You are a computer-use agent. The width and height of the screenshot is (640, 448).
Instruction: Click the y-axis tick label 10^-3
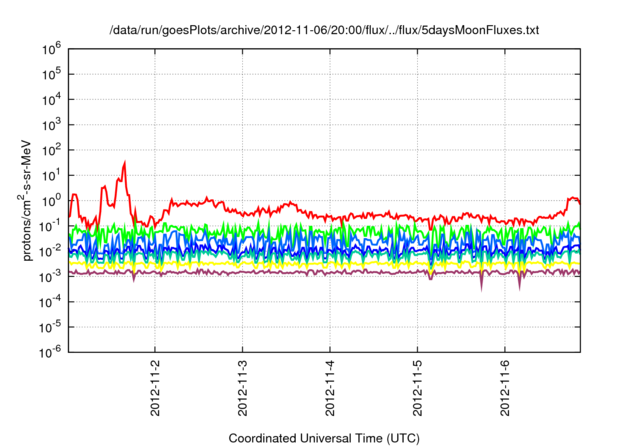tap(50, 277)
